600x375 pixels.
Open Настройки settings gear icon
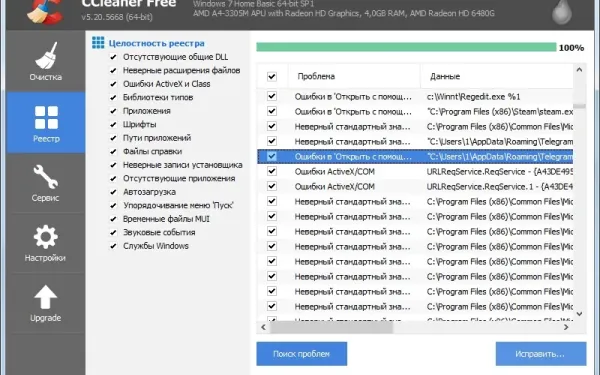[46, 237]
